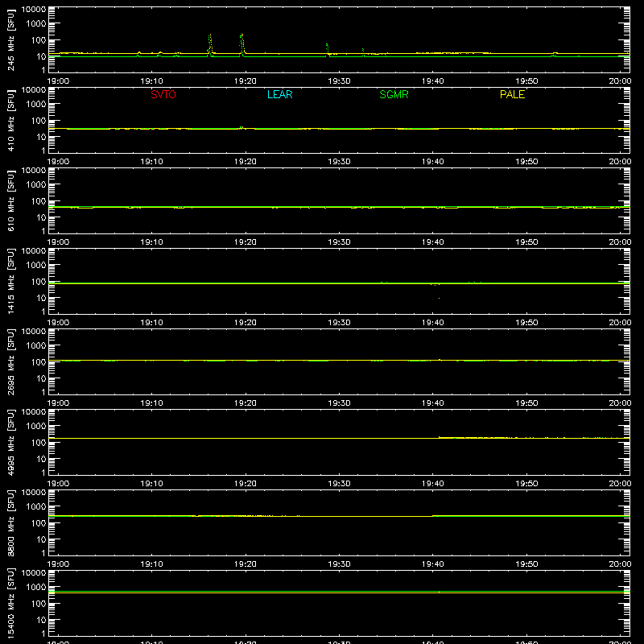The image size is (644, 644).
Task: Click the 10 tick of the 610 MHz plot
Action: pyautogui.click(x=41, y=217)
